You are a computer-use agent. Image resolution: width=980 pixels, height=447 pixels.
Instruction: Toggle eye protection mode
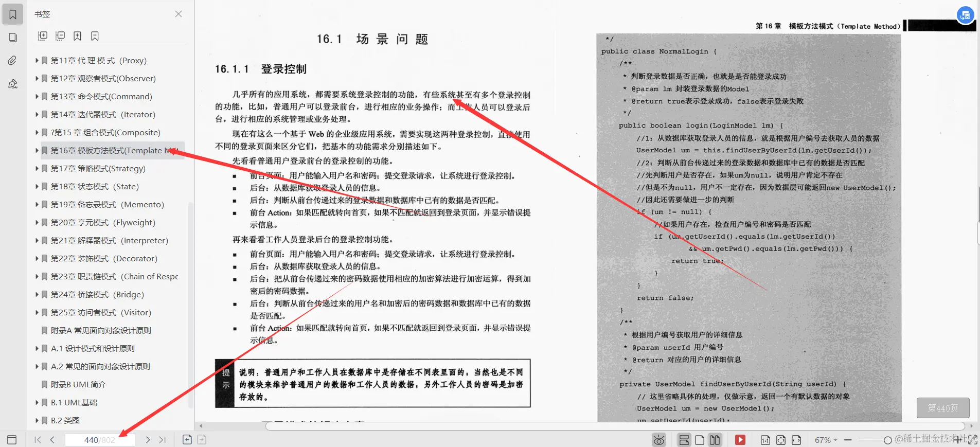point(659,440)
